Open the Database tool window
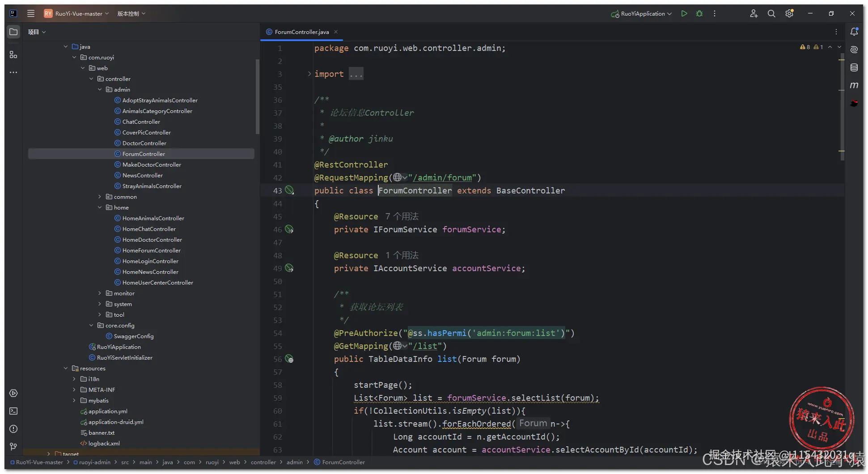The width and height of the screenshot is (868, 474). (x=854, y=67)
